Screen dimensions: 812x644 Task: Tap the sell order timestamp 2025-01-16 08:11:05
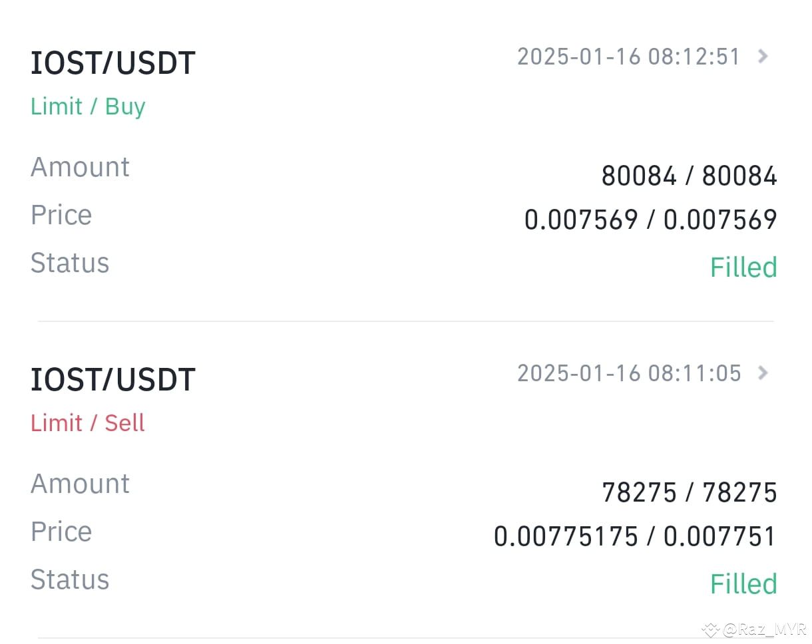(628, 373)
